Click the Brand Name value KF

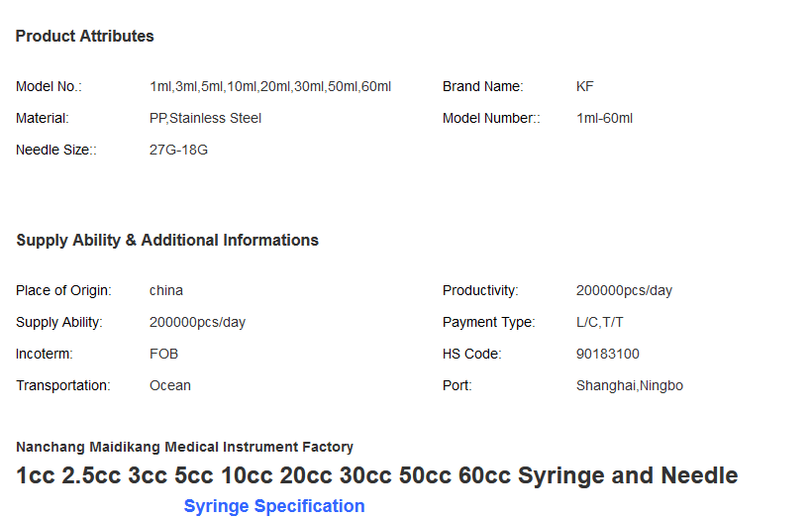(584, 86)
